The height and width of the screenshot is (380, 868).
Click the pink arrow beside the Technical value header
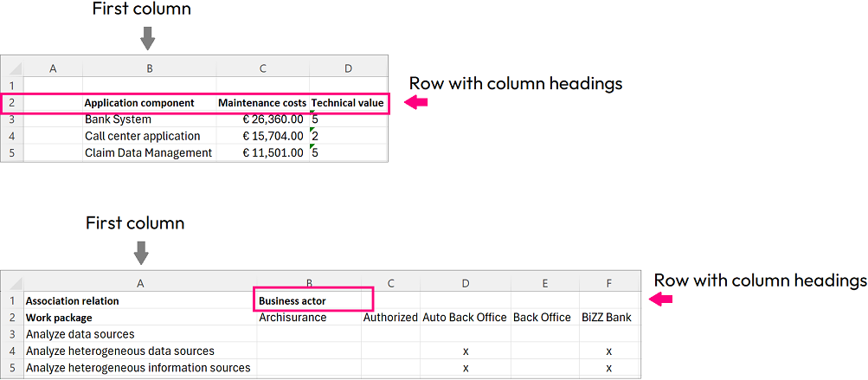pos(417,103)
